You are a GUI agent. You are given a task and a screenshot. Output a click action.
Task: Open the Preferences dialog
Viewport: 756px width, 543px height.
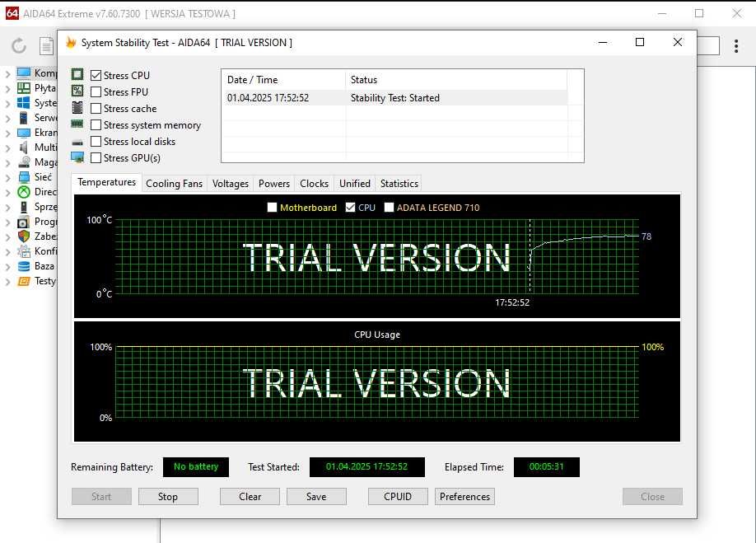click(x=464, y=497)
